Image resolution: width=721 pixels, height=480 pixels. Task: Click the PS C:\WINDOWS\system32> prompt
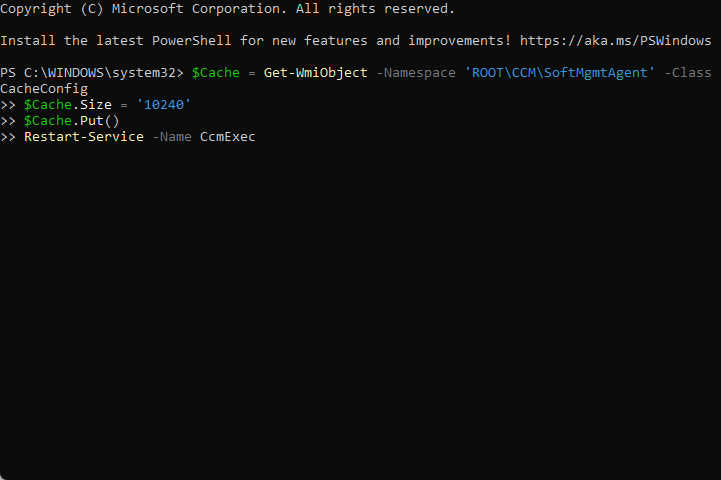tap(92, 73)
